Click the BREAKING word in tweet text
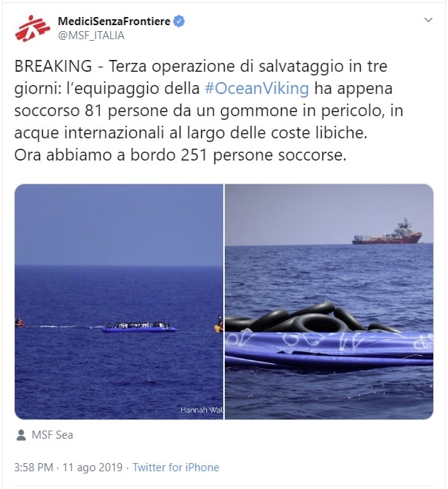This screenshot has width=448, height=489. coord(53,66)
